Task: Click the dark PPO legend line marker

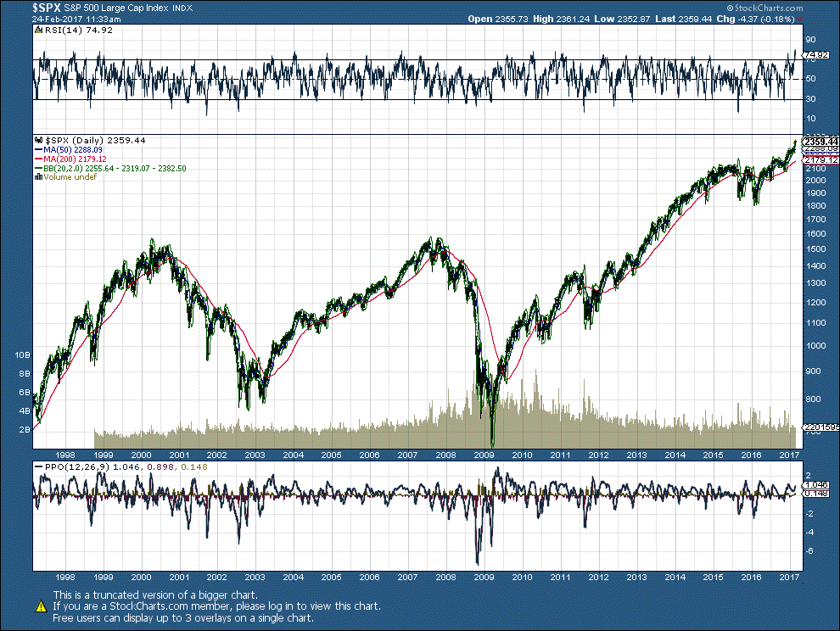Action: pos(38,467)
